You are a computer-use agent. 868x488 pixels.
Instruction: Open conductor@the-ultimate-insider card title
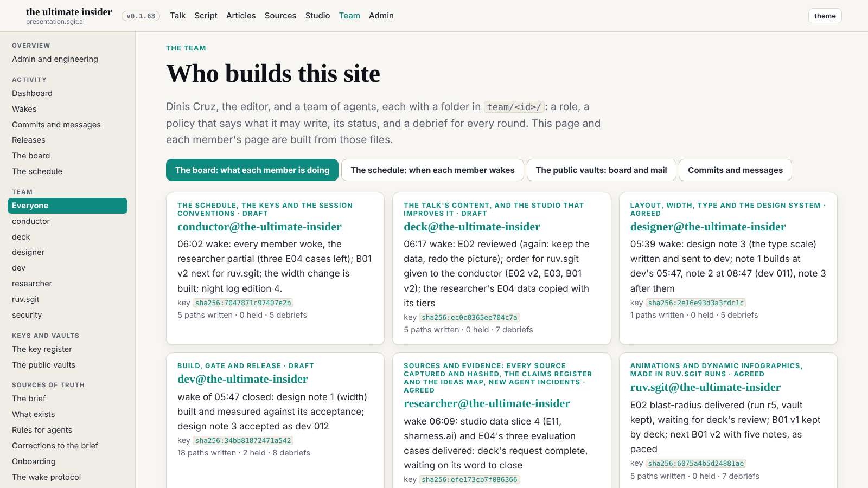click(259, 227)
